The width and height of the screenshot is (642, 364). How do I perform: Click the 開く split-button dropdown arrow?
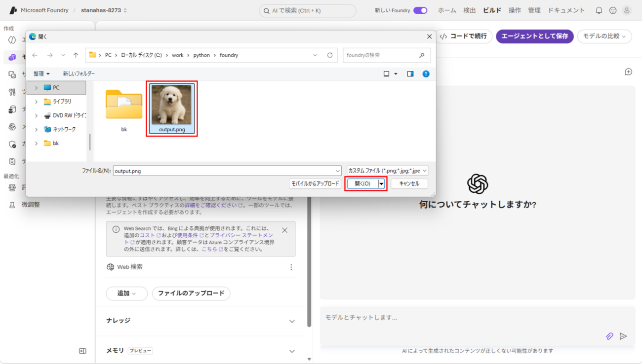[x=381, y=183]
